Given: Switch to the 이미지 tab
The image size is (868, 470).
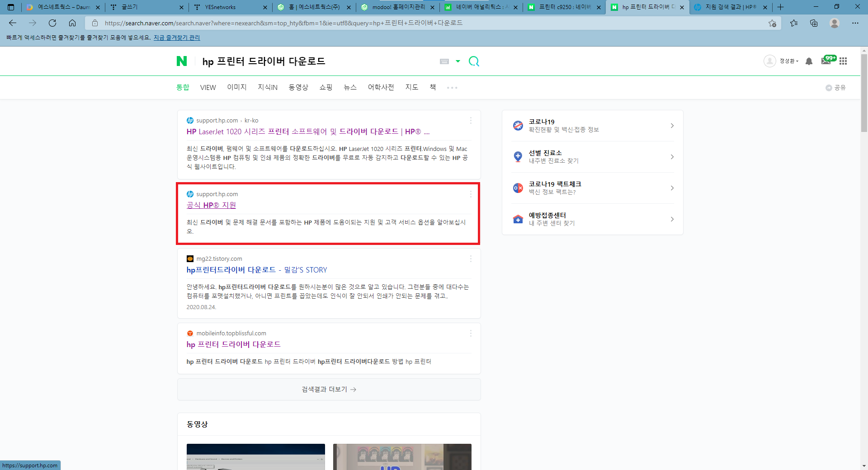Looking at the screenshot, I should coord(237,87).
